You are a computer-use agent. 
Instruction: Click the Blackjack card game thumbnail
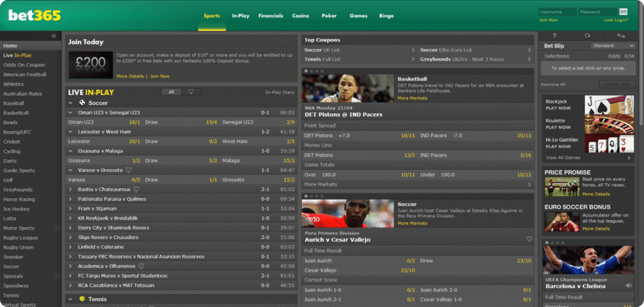click(609, 105)
